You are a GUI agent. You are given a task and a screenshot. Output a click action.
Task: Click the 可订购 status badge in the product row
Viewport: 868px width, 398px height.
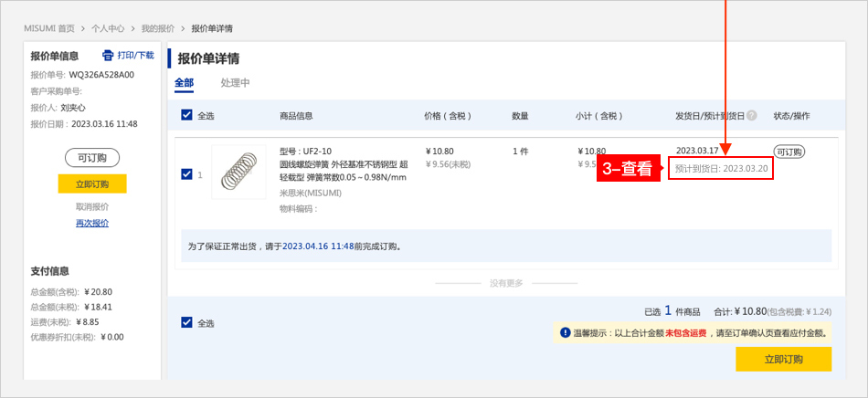(788, 152)
